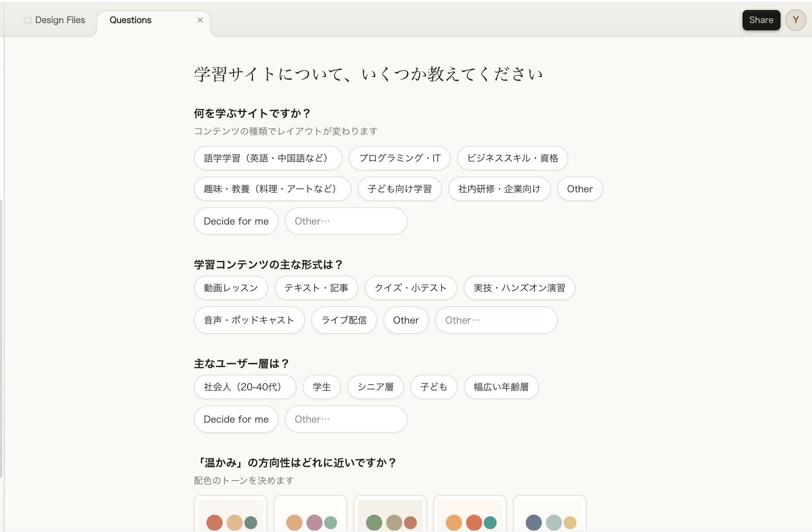The image size is (812, 532).
Task: Choose the 社会人（20-40代） user option
Action: pos(244,387)
